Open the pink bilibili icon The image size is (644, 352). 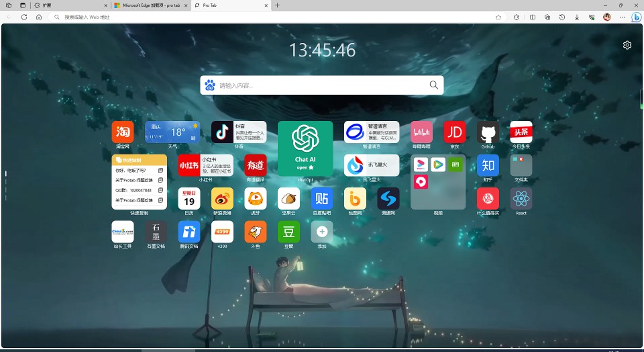(x=421, y=132)
